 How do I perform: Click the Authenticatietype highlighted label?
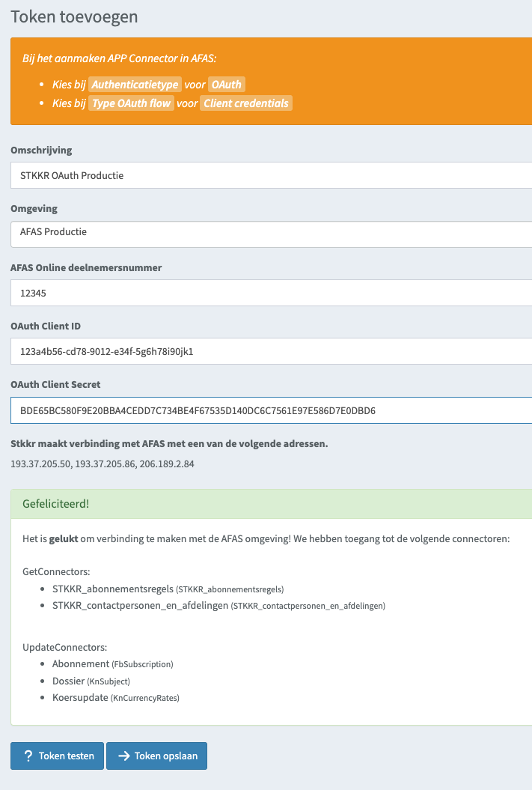[x=135, y=85]
